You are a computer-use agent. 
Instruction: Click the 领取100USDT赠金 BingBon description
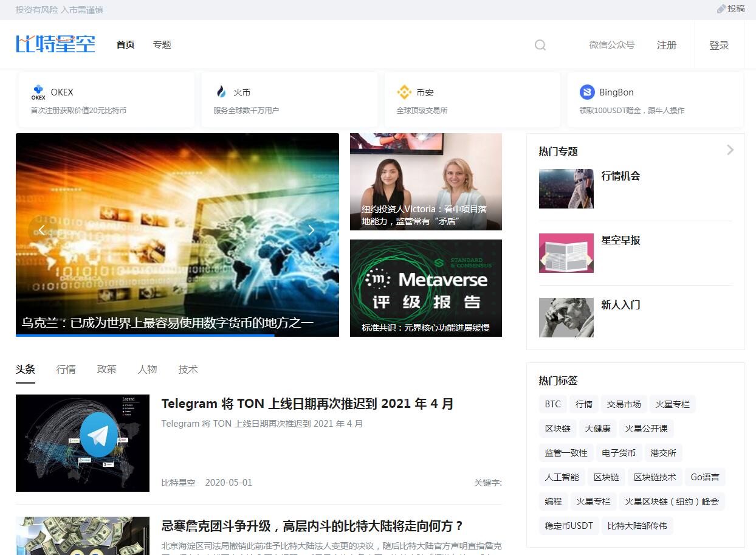(632, 111)
